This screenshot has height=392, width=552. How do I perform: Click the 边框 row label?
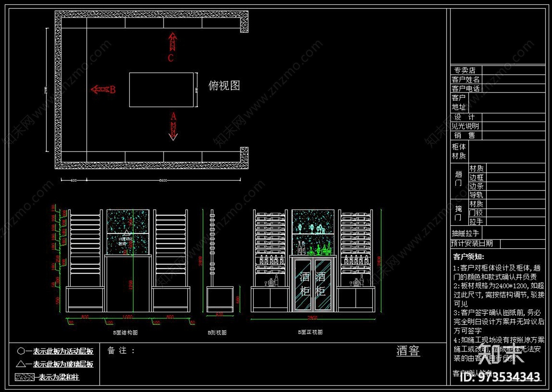tap(476, 178)
